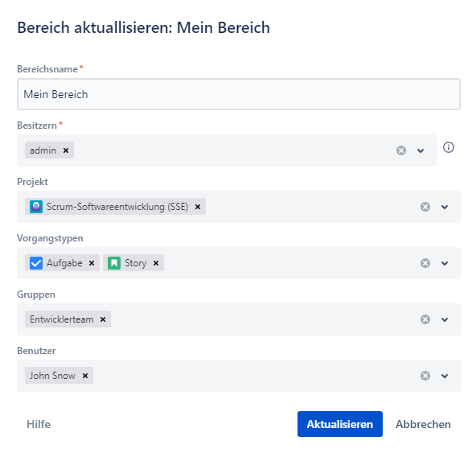Focus the Bereichsname text field
The width and height of the screenshot is (476, 453).
tap(239, 94)
